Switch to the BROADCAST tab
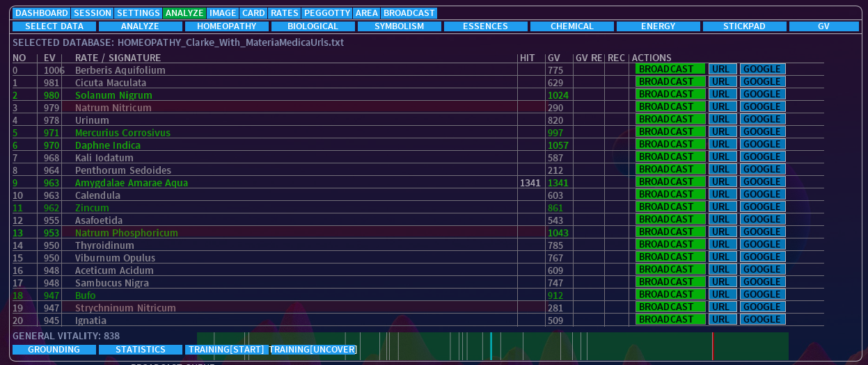Viewport: 868px width, 365px height. coord(409,13)
